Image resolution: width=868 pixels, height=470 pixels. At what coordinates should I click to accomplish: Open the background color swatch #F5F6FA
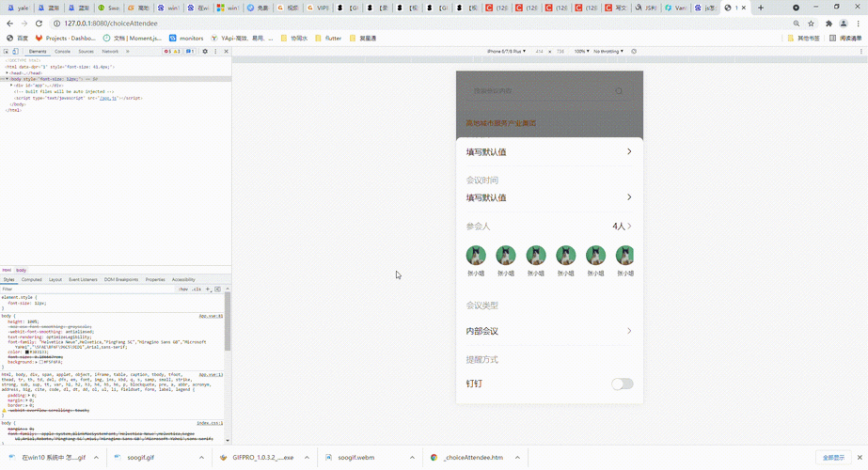click(x=41, y=362)
